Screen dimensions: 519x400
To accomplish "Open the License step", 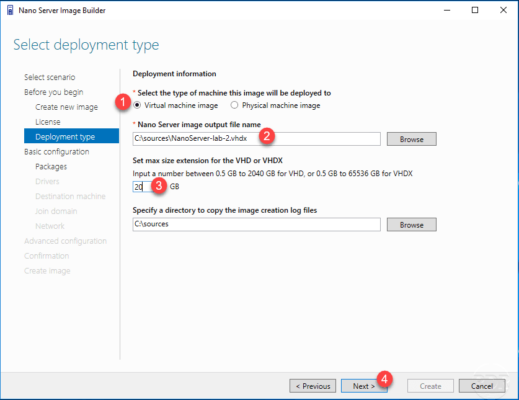I will [x=48, y=122].
